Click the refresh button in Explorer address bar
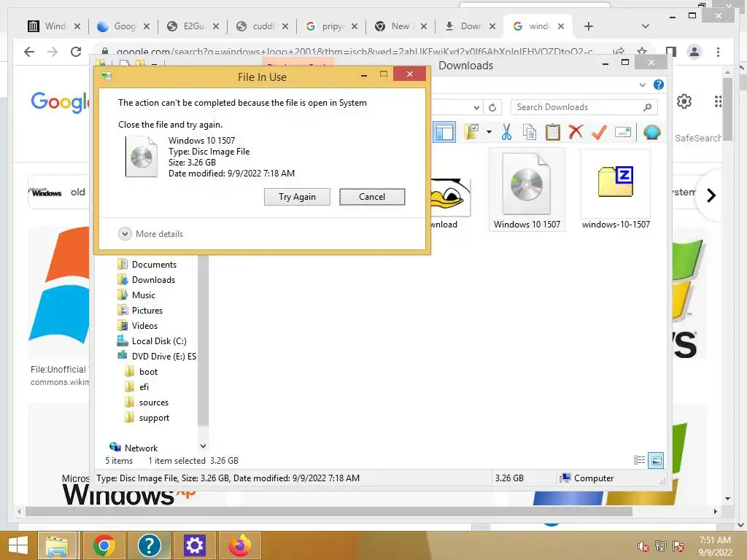 tap(492, 108)
